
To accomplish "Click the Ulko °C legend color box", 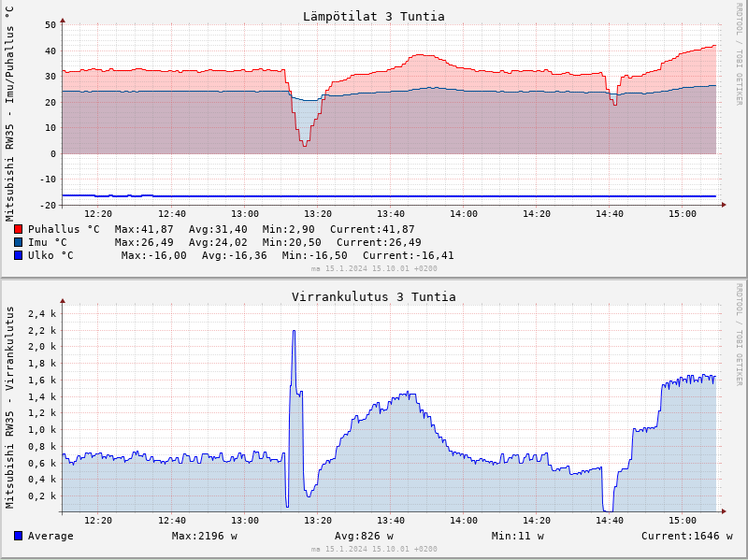I will pos(18,255).
